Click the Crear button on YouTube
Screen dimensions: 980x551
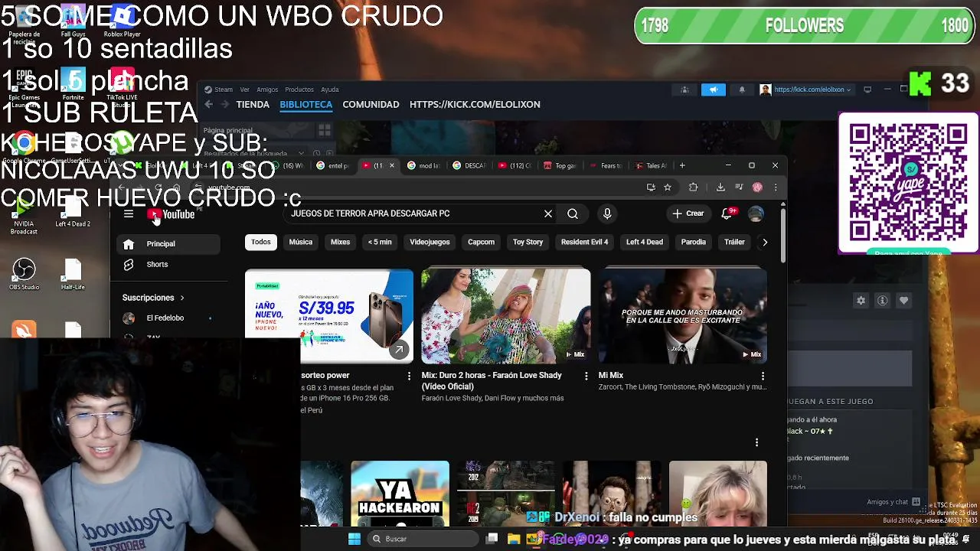coord(688,214)
